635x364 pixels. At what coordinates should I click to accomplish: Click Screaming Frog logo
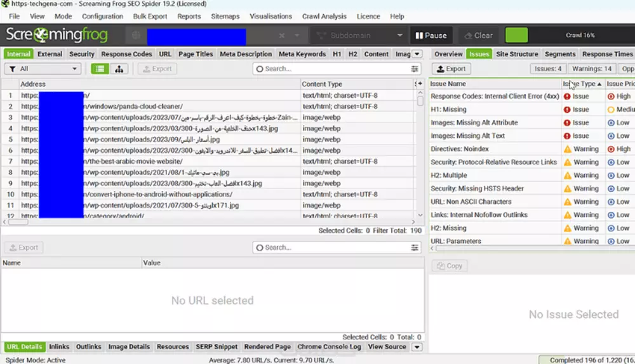[x=57, y=35]
